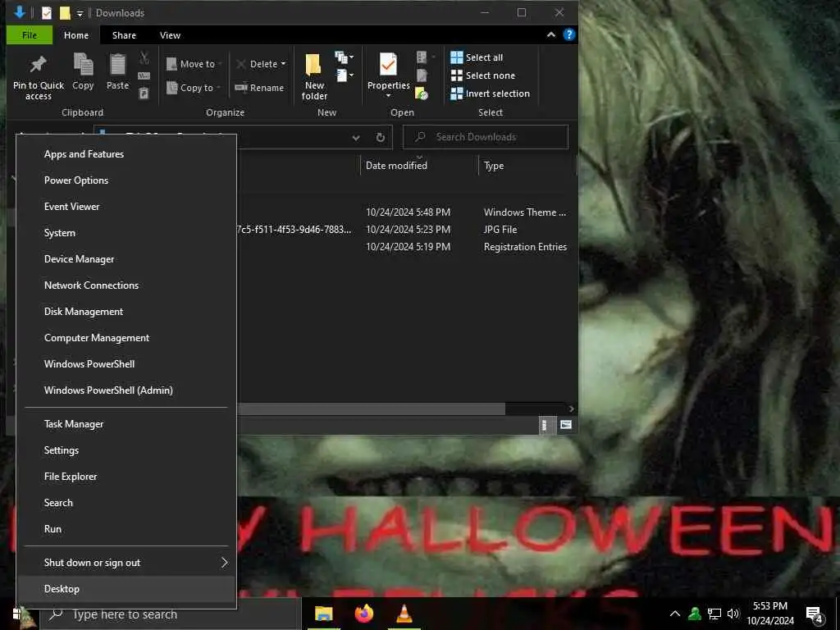Switch to Large icons view layout

pyautogui.click(x=566, y=426)
